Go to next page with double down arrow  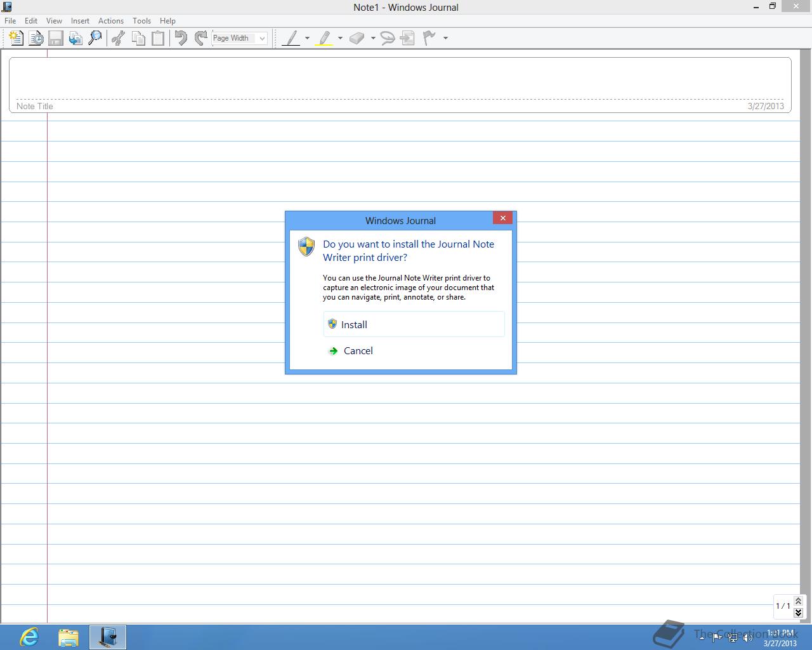tap(798, 613)
